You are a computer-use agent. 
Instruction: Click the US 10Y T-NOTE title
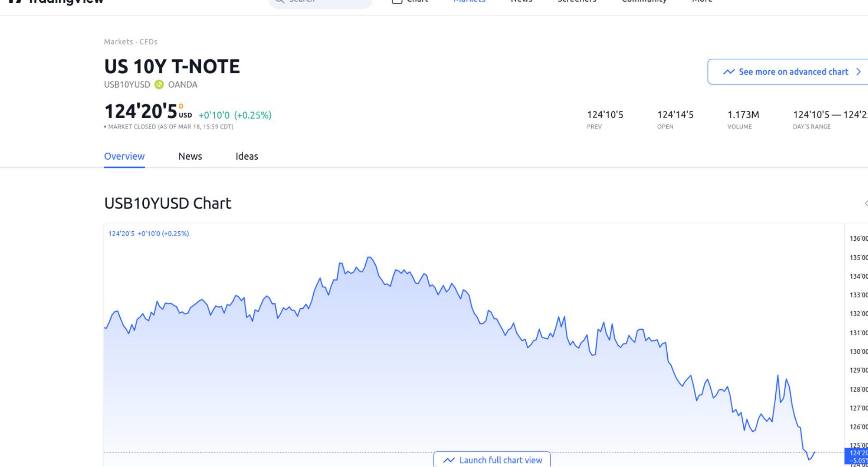(x=172, y=67)
